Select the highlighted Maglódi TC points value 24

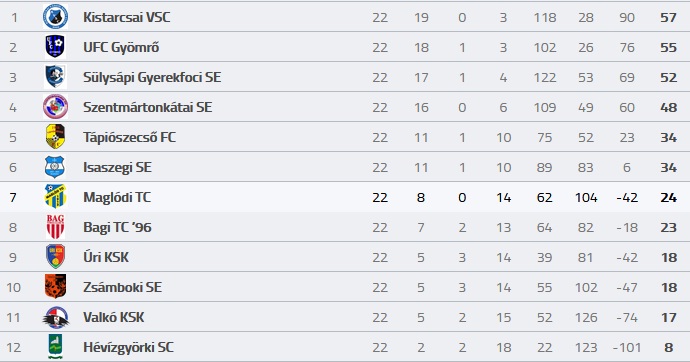668,197
